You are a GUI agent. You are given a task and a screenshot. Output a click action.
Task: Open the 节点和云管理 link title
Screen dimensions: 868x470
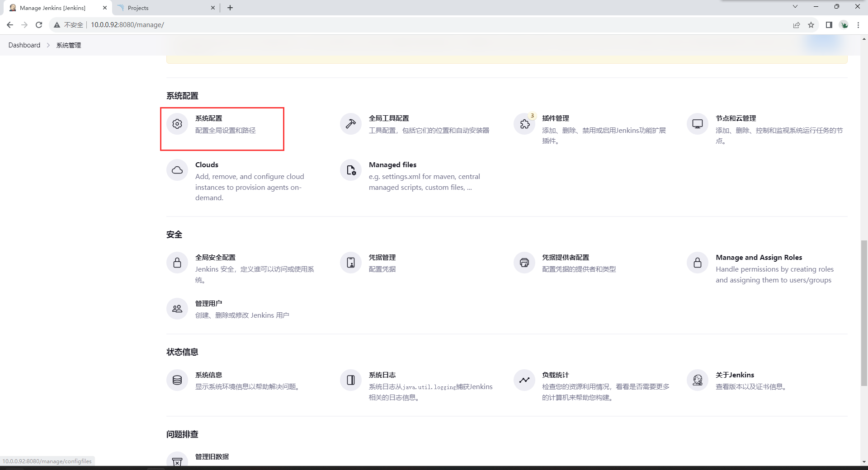736,118
